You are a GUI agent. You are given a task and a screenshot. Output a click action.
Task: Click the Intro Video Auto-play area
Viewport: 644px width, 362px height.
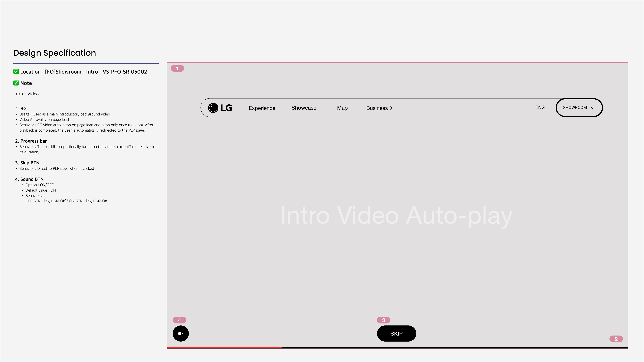point(396,215)
